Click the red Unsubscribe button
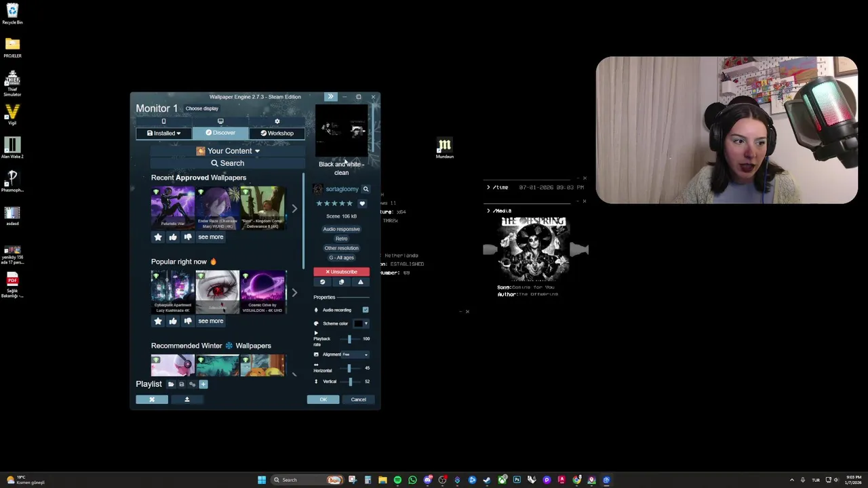868x488 pixels. coord(342,272)
